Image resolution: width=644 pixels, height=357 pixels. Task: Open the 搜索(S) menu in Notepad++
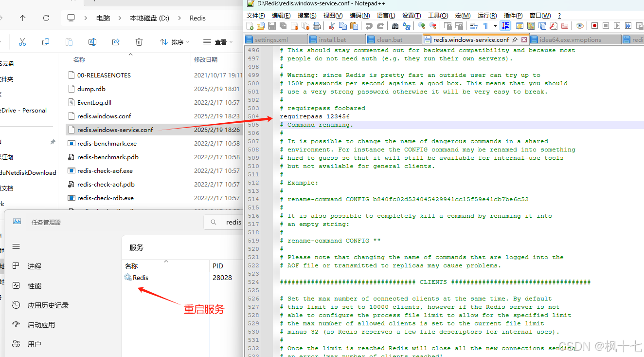pyautogui.click(x=307, y=16)
